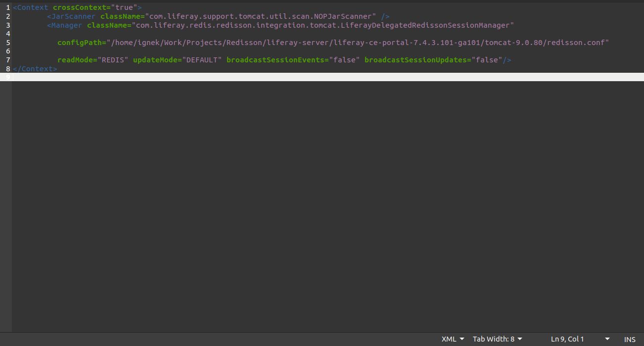Click line number 5 in the gutter
This screenshot has height=346, width=644.
click(8, 43)
